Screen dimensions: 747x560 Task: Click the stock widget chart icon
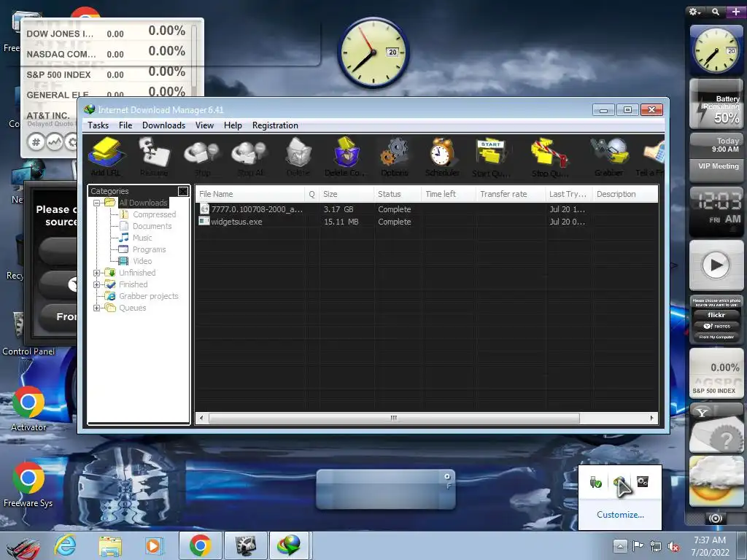point(54,141)
